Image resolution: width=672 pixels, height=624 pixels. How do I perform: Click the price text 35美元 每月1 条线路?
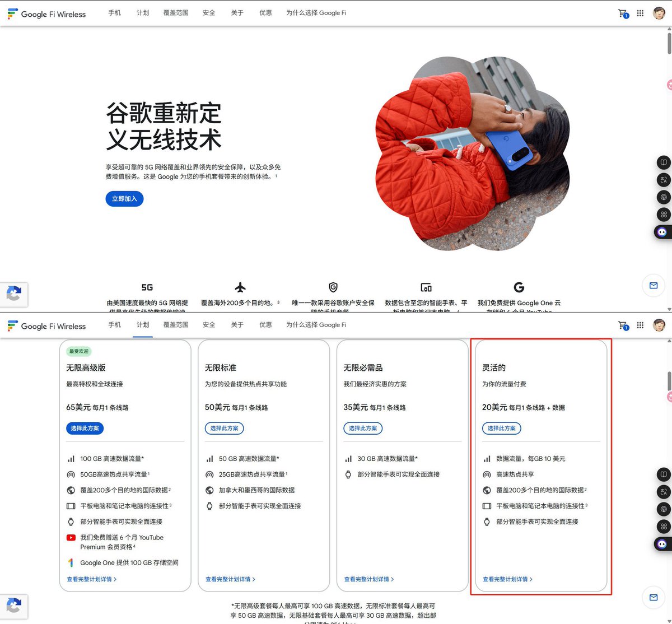375,407
